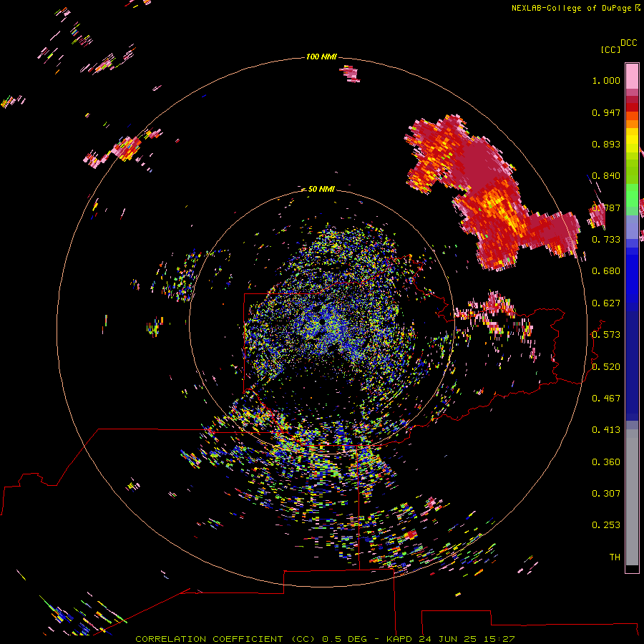The width and height of the screenshot is (644, 644).
Task: Click the 0.947 legend value
Action: pos(606,112)
